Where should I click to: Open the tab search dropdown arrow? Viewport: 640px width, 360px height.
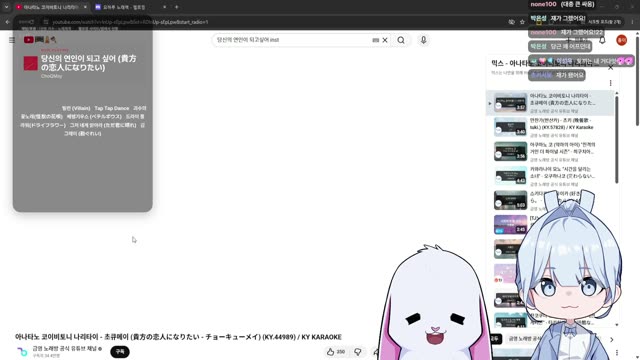pos(6,7)
